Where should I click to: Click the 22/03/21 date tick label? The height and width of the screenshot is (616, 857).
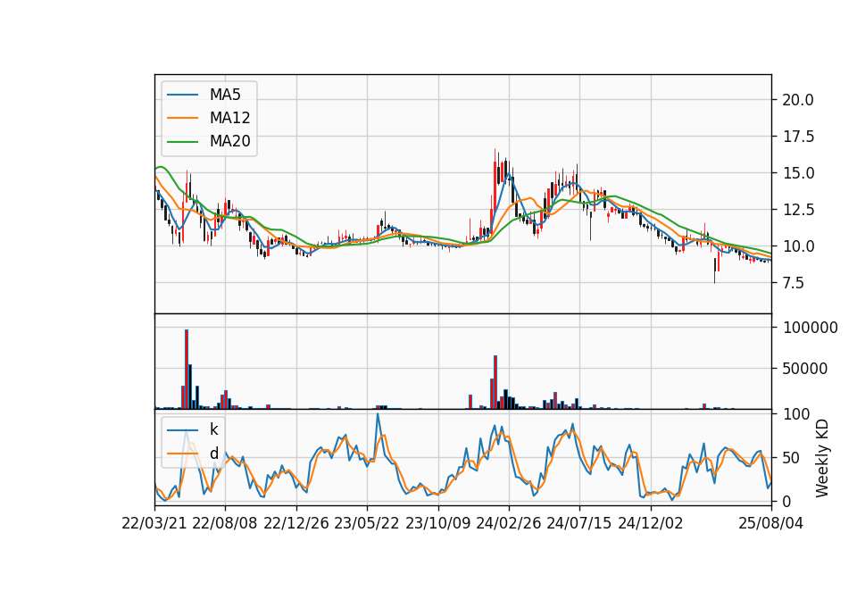coord(154,523)
